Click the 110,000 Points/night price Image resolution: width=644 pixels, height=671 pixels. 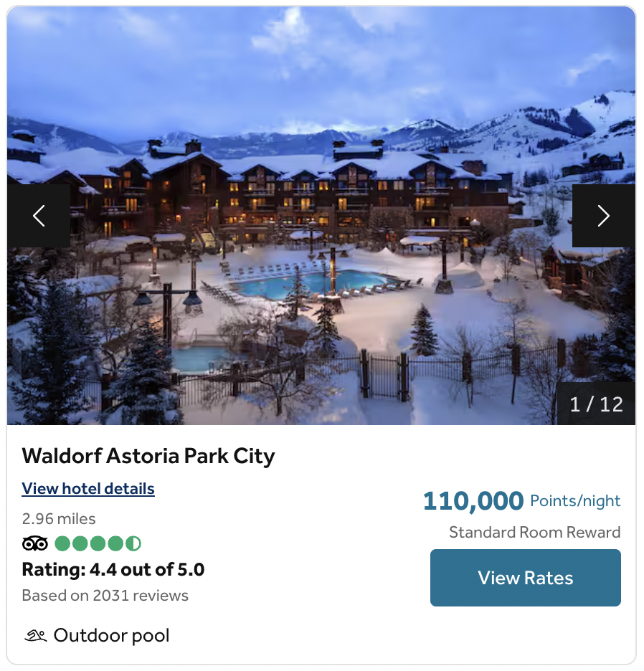[x=521, y=500]
